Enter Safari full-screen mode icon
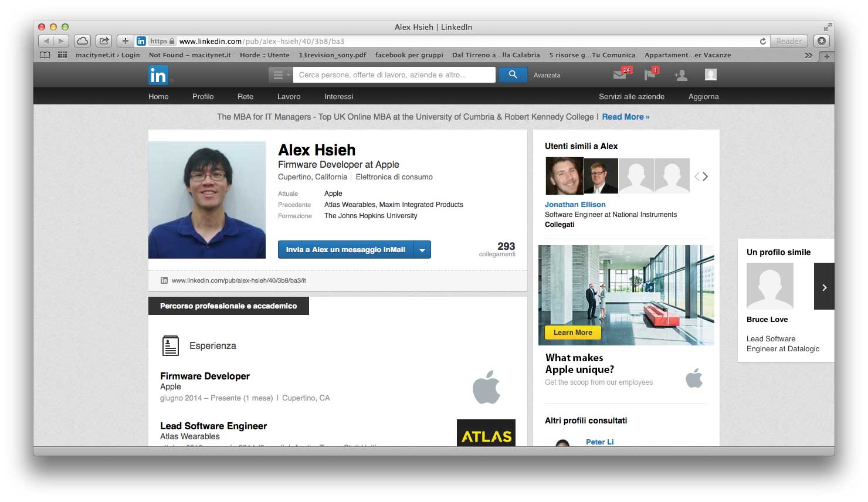 [x=828, y=26]
